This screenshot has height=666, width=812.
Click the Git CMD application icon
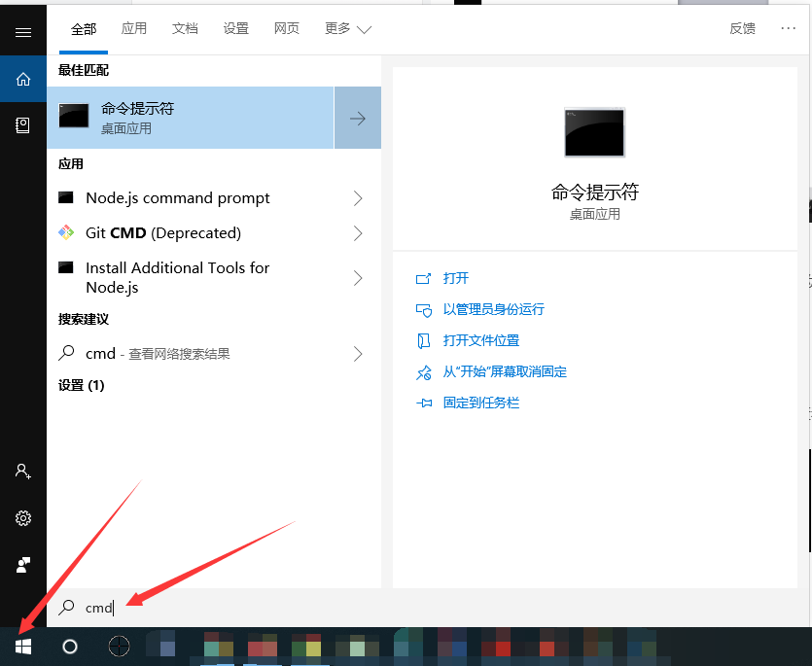[68, 232]
